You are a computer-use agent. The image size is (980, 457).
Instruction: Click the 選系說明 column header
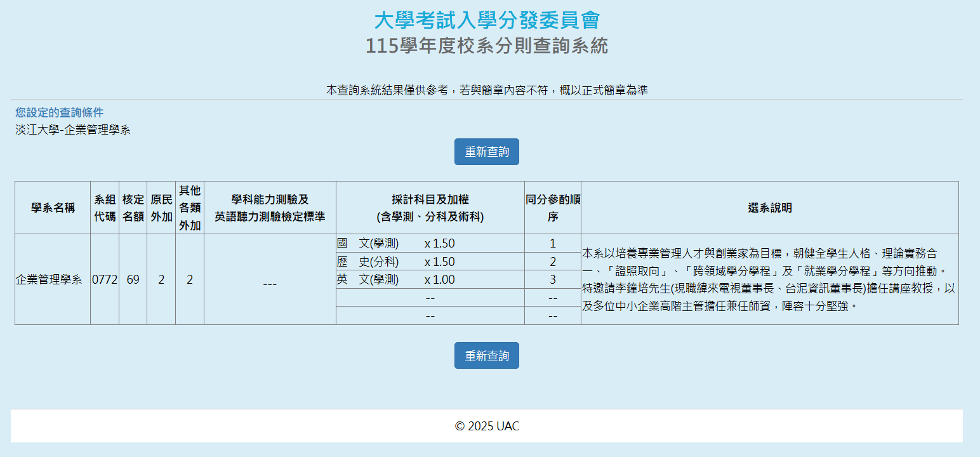click(769, 208)
